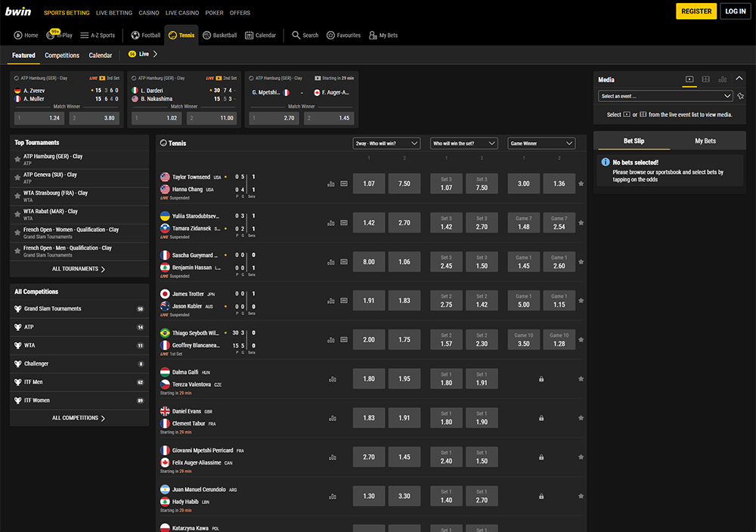
Task: Favourite the Gueymard vs Hassan match
Action: coord(581,261)
